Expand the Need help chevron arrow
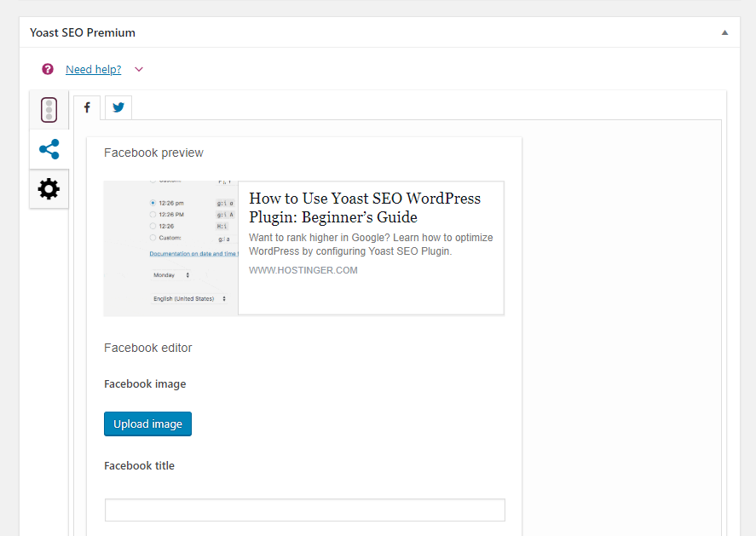 tap(139, 69)
